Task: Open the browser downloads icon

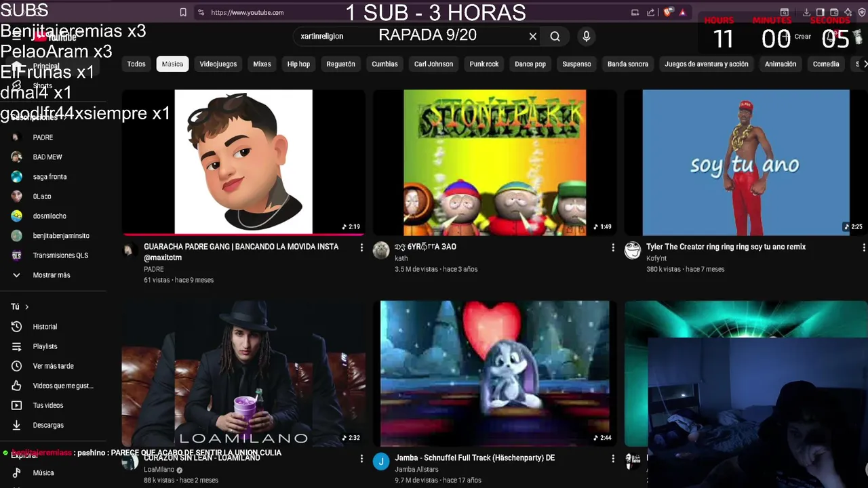Action: 806,12
